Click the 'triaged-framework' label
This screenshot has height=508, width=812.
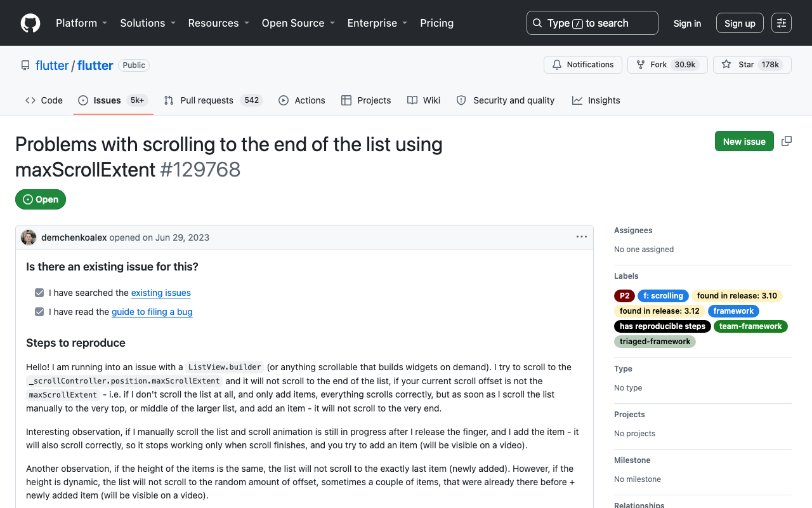[x=655, y=342]
